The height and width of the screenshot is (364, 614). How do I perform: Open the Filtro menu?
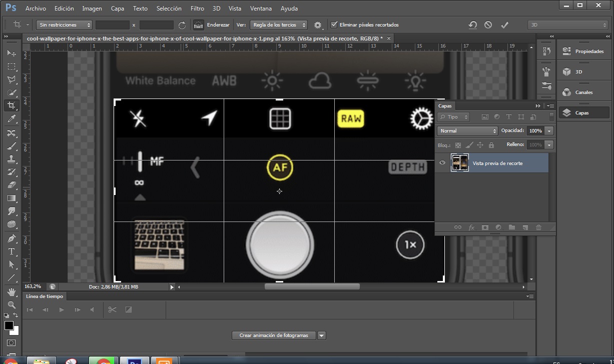click(197, 8)
